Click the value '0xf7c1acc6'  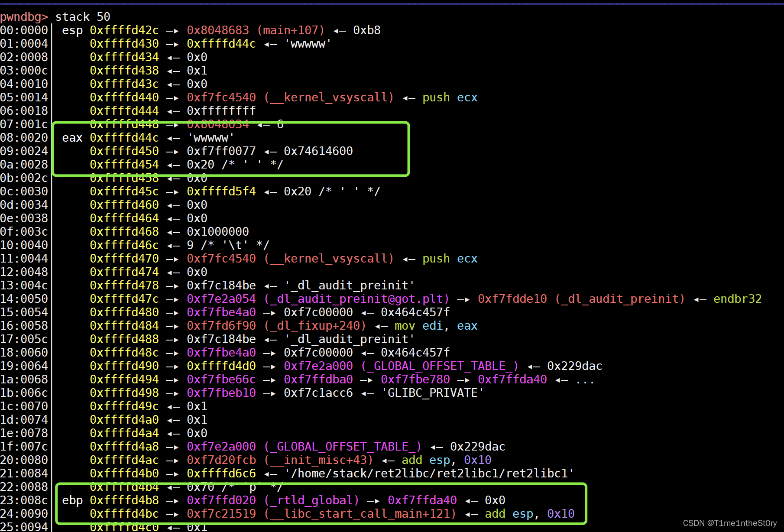tap(318, 393)
